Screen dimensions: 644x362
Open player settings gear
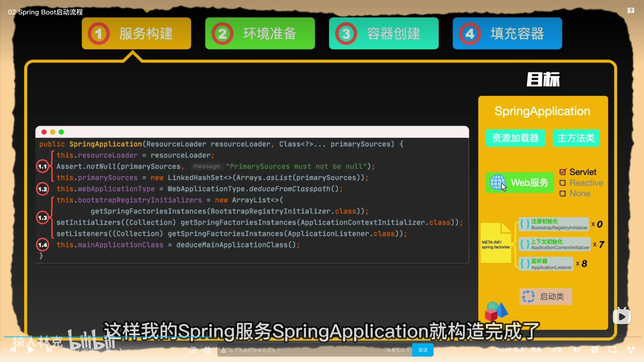tap(595, 349)
